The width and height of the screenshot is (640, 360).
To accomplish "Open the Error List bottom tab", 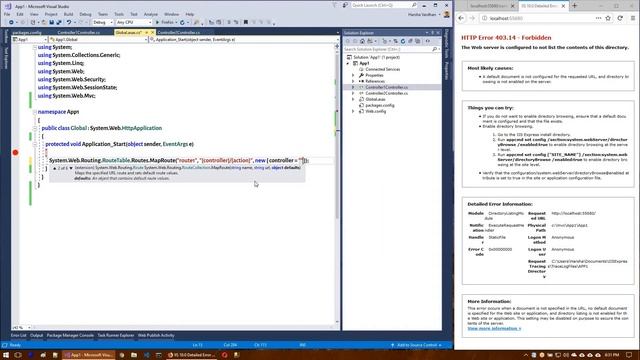I will (x=18, y=336).
